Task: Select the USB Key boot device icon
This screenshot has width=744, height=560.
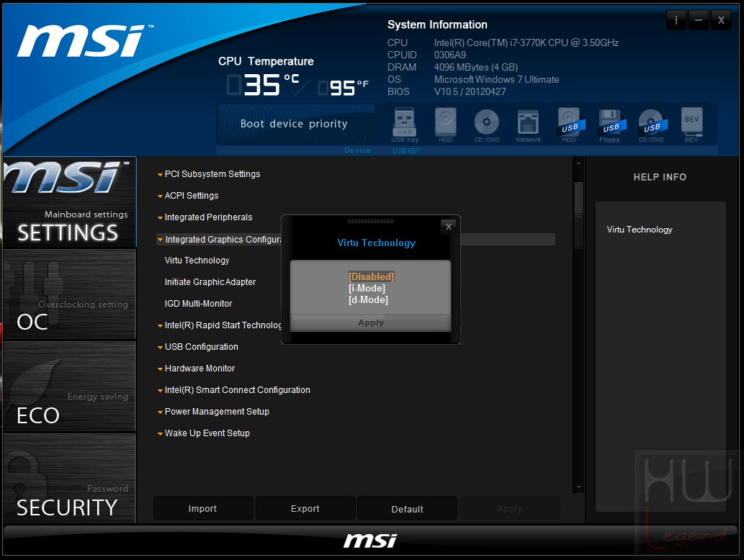Action: tap(405, 125)
